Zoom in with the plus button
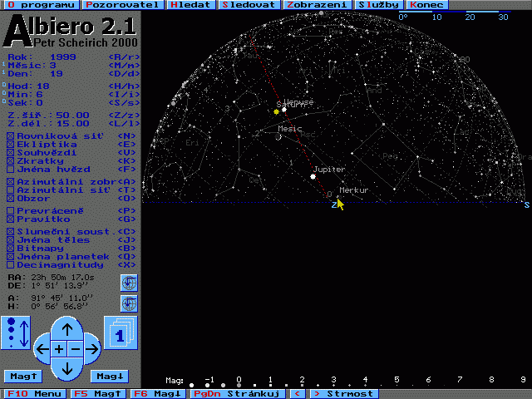The height and width of the screenshot is (399, 532). (x=59, y=348)
